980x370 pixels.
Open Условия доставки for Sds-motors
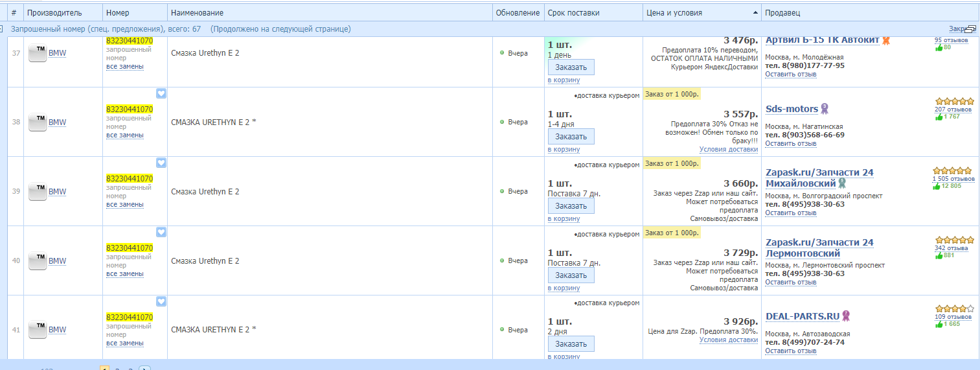pyautogui.click(x=729, y=149)
